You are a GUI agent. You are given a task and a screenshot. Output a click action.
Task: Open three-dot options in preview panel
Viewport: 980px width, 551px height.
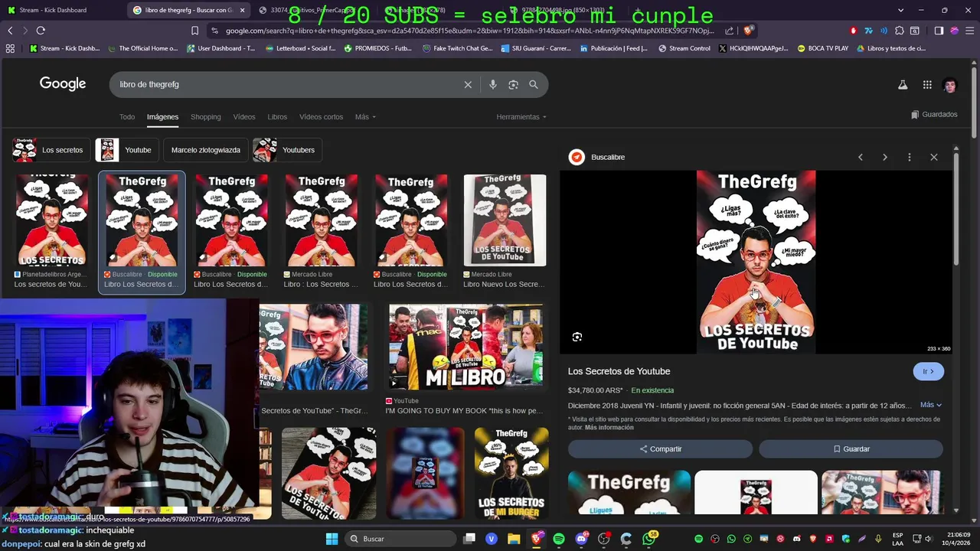910,157
